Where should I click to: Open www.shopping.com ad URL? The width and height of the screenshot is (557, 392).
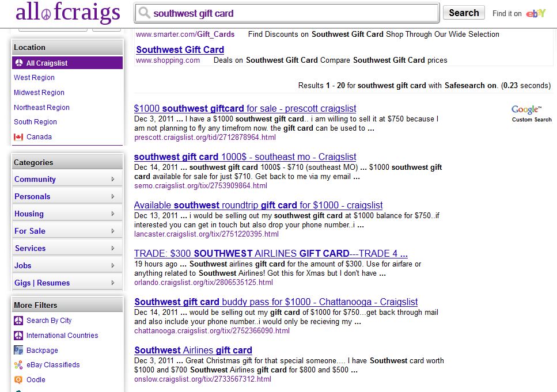pos(168,60)
